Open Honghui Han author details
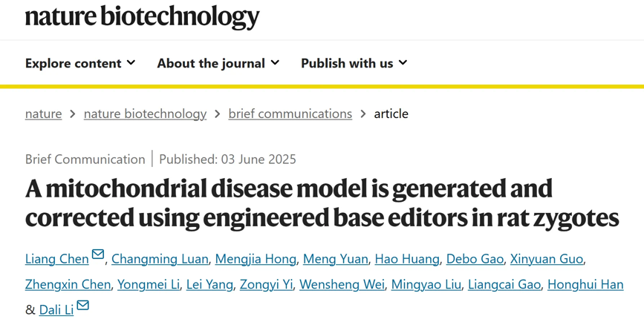The height and width of the screenshot is (322, 644). tap(585, 285)
